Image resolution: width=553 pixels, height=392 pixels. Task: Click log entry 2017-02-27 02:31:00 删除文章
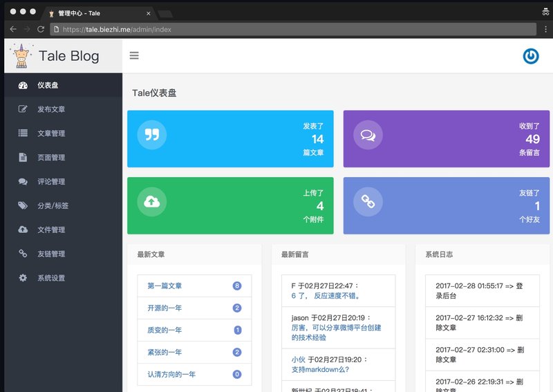point(482,355)
